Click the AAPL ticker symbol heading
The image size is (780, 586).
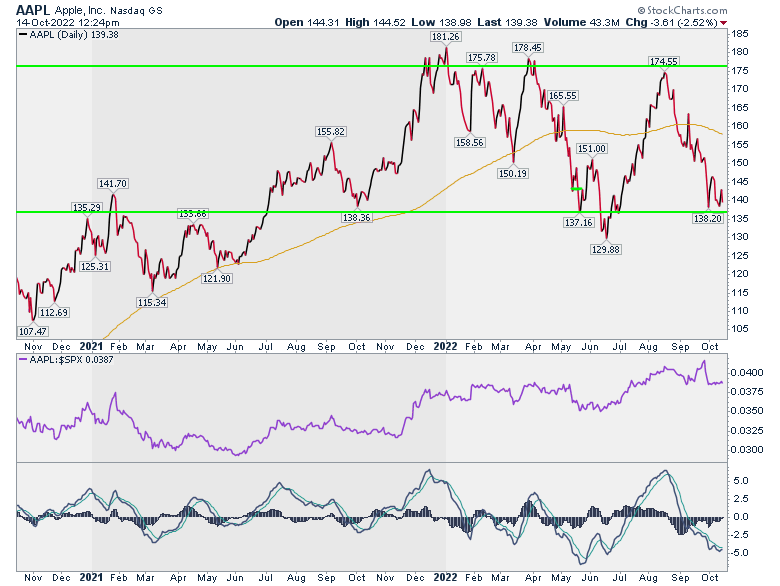[33, 10]
